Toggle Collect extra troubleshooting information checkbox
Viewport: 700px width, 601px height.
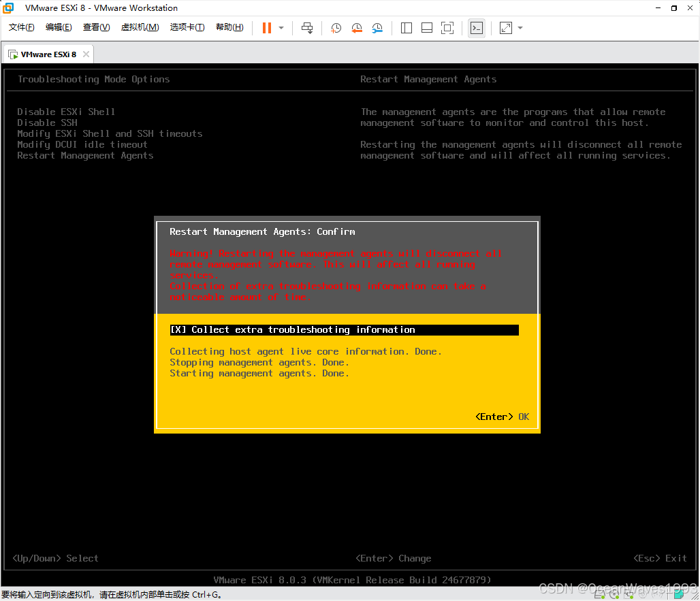click(x=344, y=329)
